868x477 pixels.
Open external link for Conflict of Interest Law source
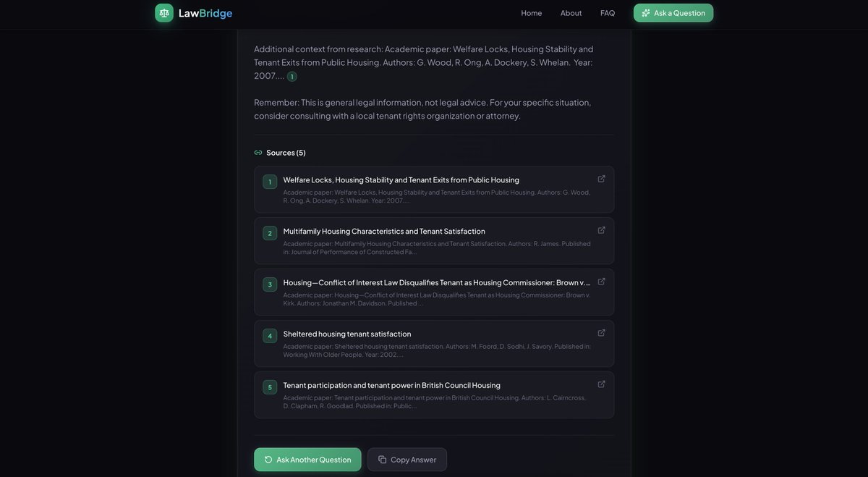click(x=601, y=282)
